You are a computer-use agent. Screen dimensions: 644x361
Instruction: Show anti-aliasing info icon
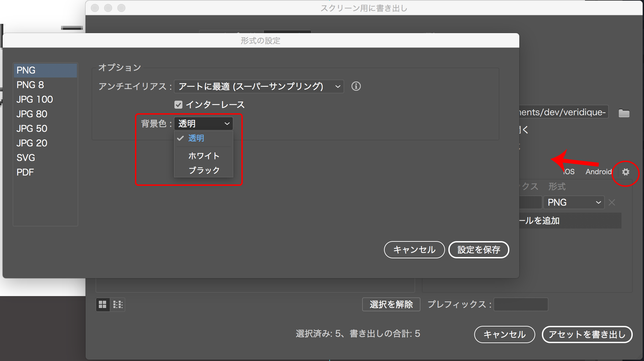pos(356,86)
